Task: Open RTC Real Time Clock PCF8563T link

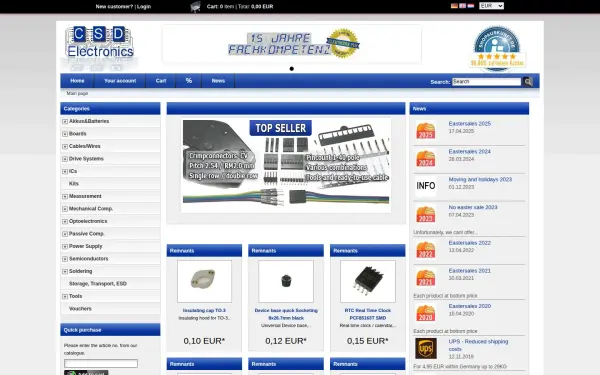Action: (x=368, y=314)
